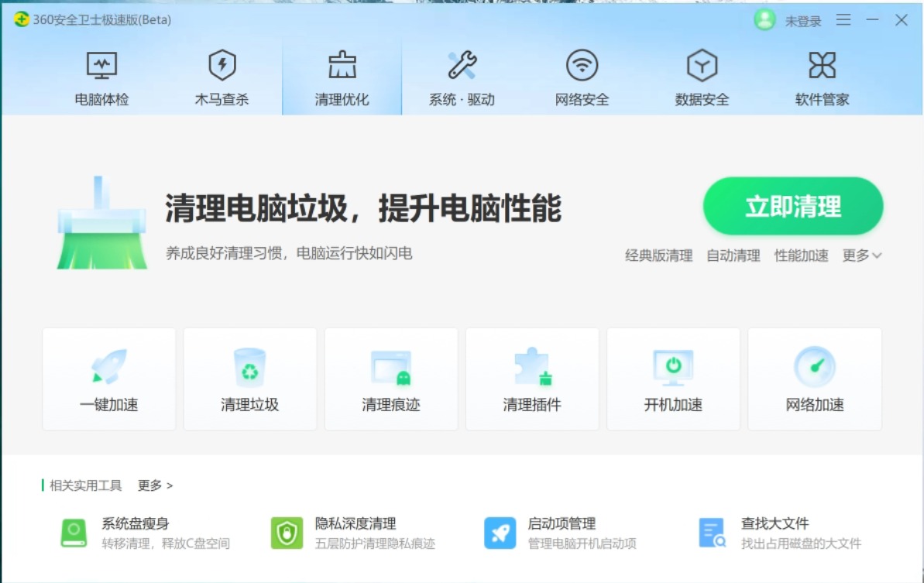Click the 清理痕迹 window icon
Screen dimensions: 924x583
391,368
